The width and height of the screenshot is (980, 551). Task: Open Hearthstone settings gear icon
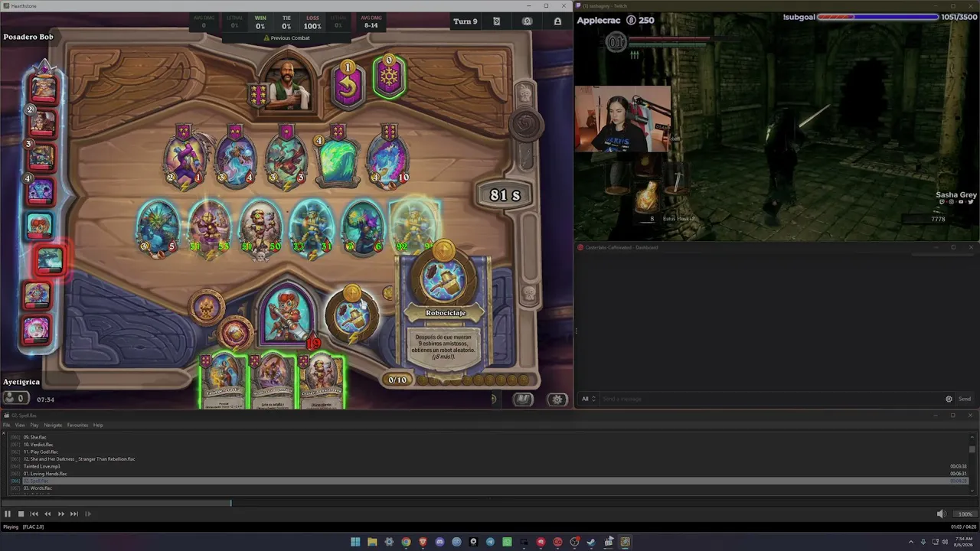click(557, 399)
